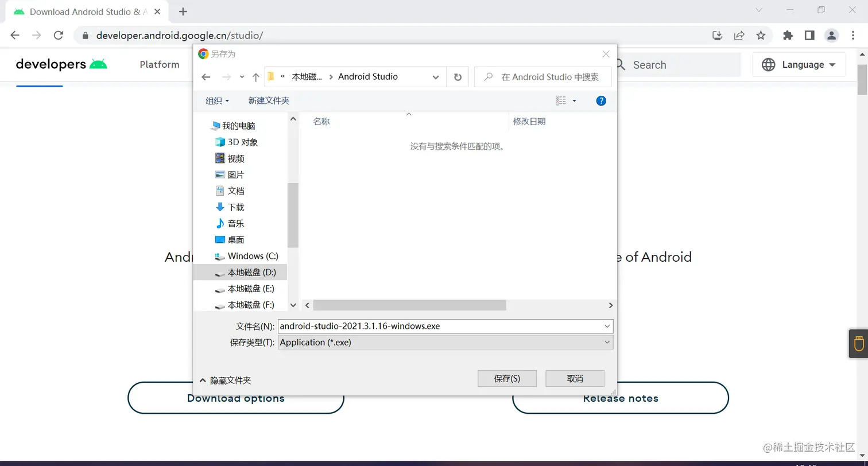Click the file list horizontal scrollbar
Screen dimensions: 868x466
click(409, 305)
